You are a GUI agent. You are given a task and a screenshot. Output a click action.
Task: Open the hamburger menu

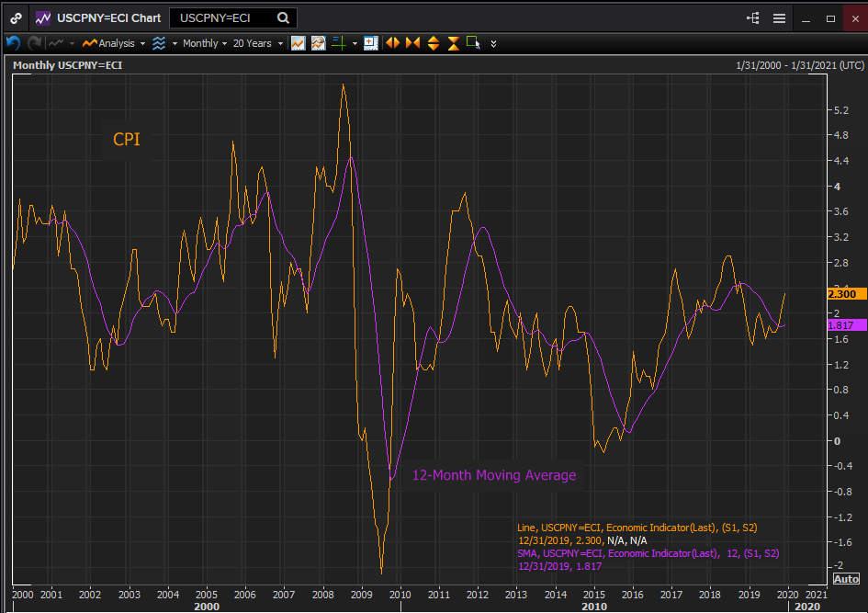(x=779, y=17)
